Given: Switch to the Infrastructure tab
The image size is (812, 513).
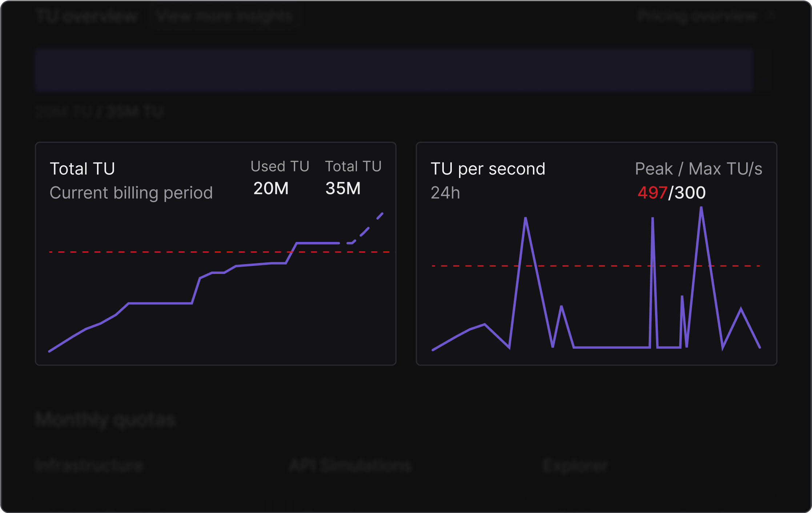Looking at the screenshot, I should [x=89, y=465].
